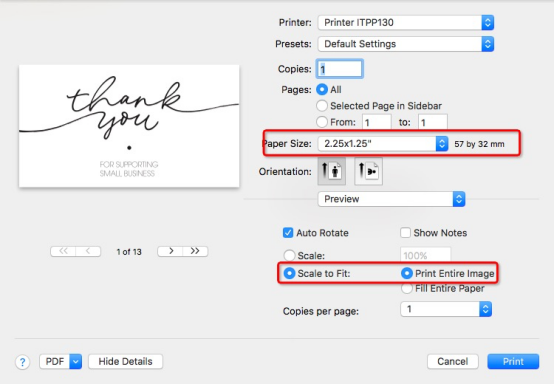Choose Selected Page in Sidebar option

(322, 106)
